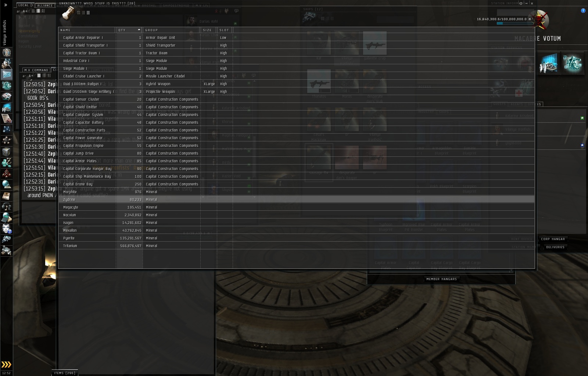Viewport: 588px width, 376px height.
Task: Click the yellow triple-chevron at Neocom bottom
Action: click(x=6, y=364)
